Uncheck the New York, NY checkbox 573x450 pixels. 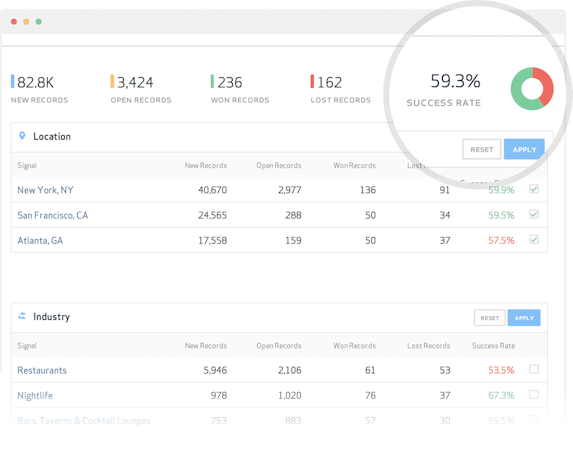(534, 189)
